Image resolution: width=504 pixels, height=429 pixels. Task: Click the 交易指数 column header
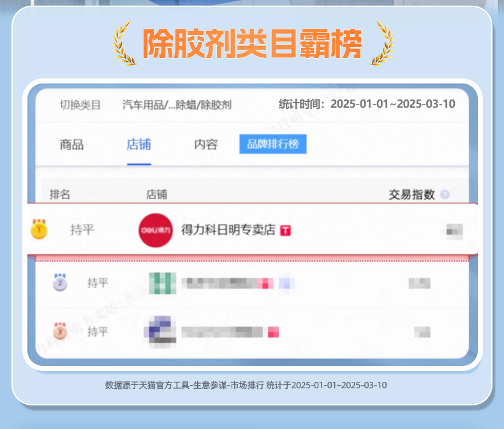(x=411, y=194)
